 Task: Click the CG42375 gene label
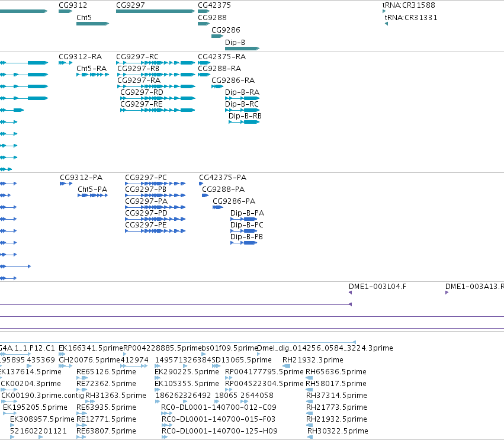pyautogui.click(x=214, y=5)
